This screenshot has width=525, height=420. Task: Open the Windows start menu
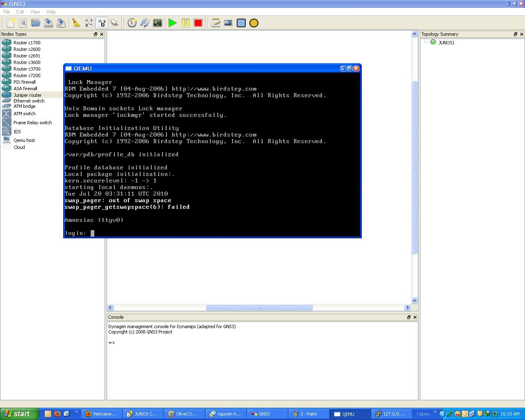coord(19,414)
